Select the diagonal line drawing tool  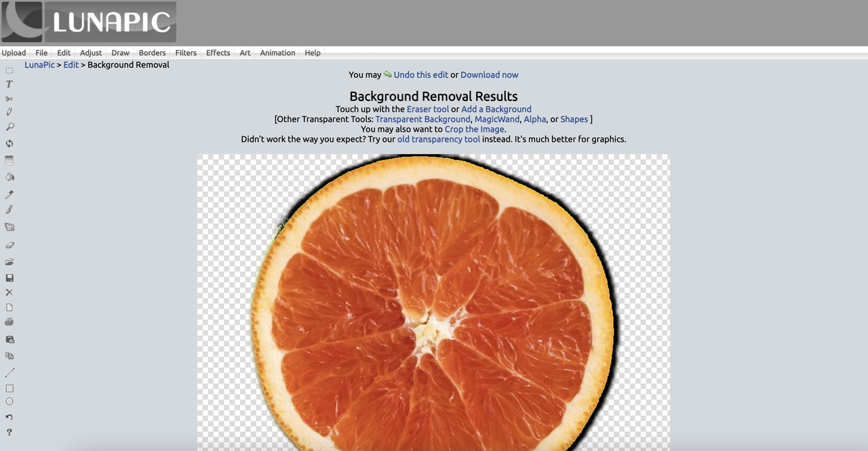pos(9,372)
